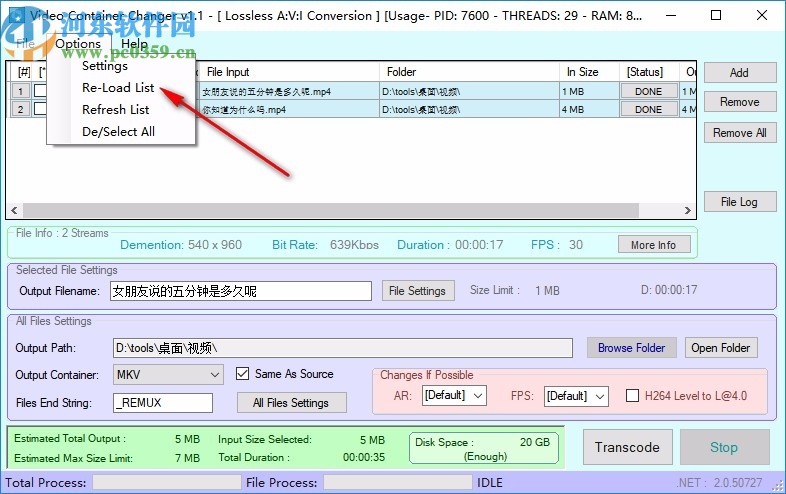Select row number 1 in list
This screenshot has height=494, width=786.
21,91
